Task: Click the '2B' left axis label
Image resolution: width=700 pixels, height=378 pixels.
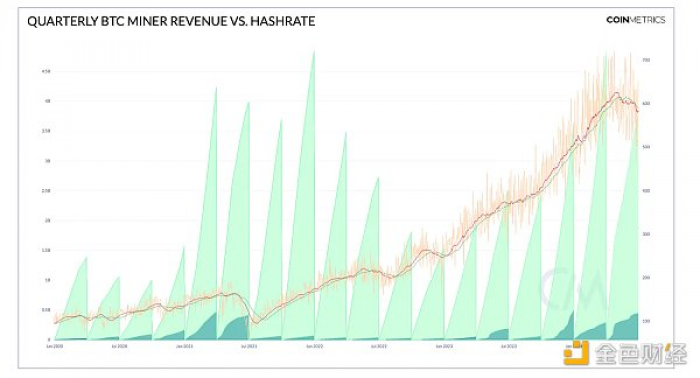Action: [x=48, y=220]
